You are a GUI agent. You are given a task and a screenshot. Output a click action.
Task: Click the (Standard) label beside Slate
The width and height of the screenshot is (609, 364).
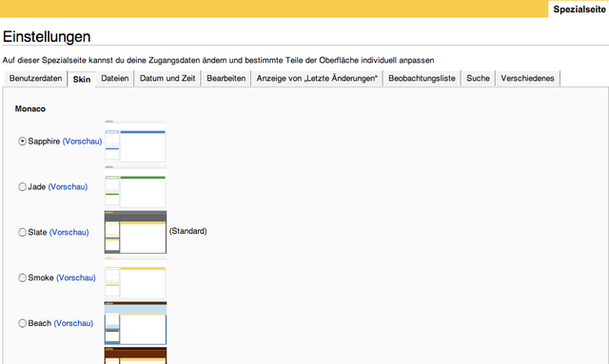188,231
